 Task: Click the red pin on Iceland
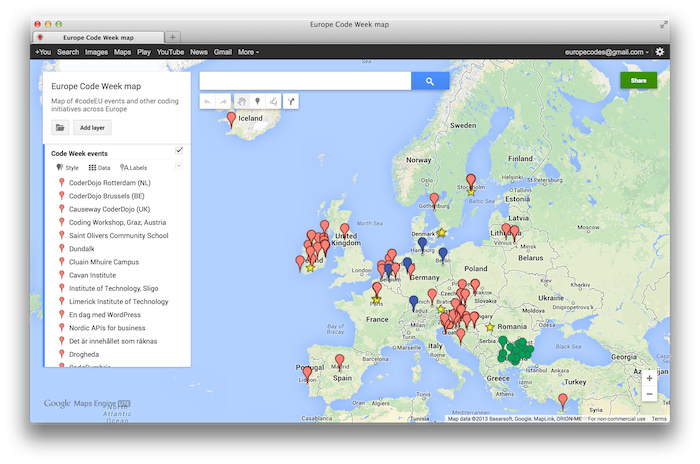click(x=231, y=119)
